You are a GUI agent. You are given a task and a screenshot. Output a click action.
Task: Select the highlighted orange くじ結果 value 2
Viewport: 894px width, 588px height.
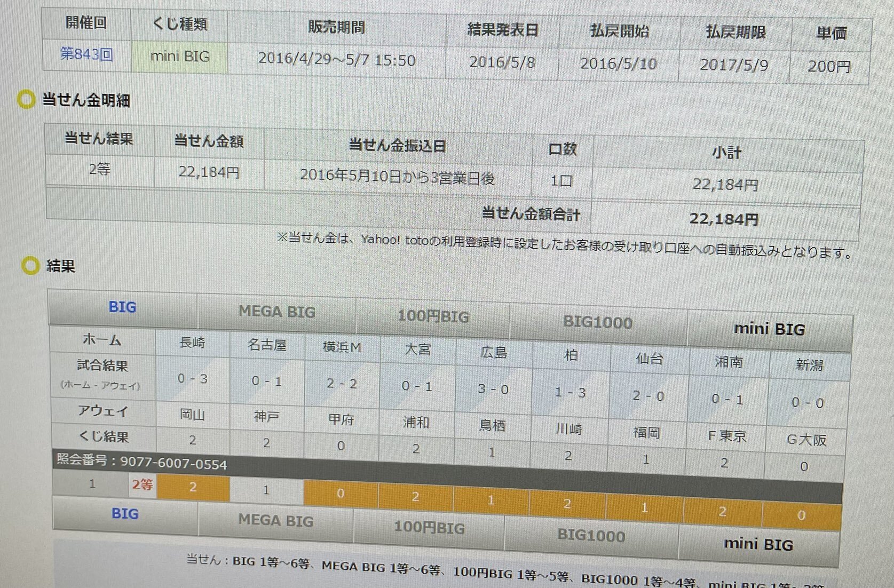(x=193, y=488)
